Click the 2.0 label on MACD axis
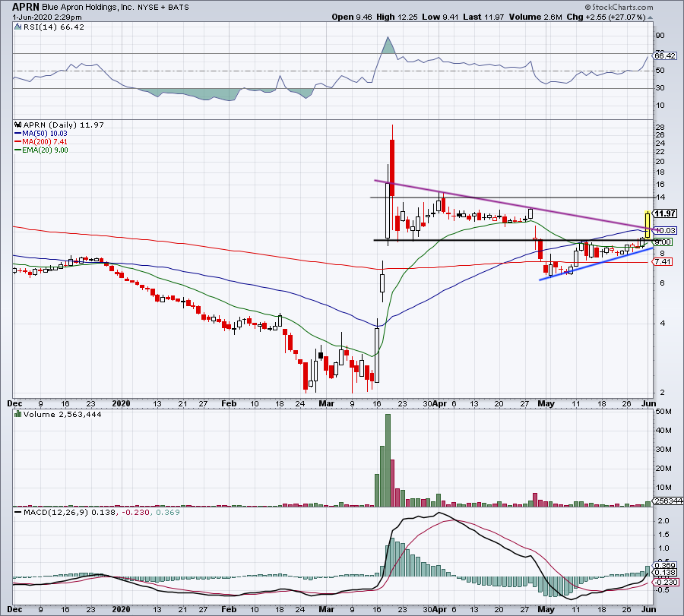The height and width of the screenshot is (616, 684). [663, 521]
